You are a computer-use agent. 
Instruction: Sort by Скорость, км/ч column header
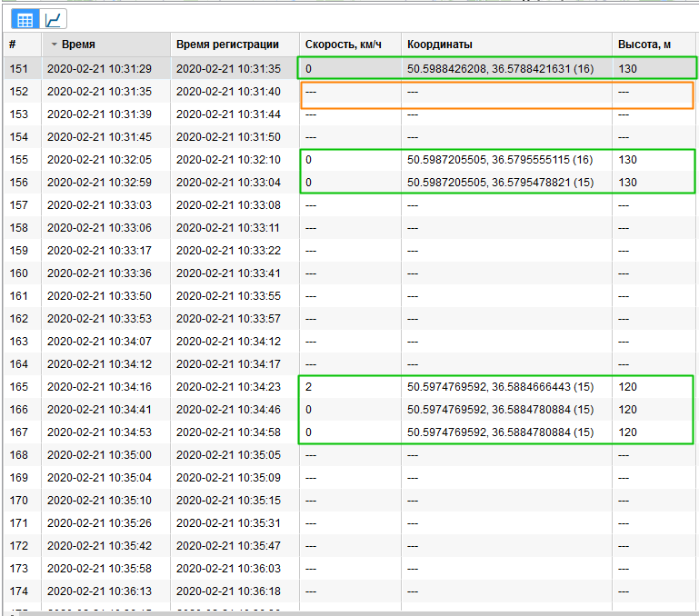click(350, 45)
